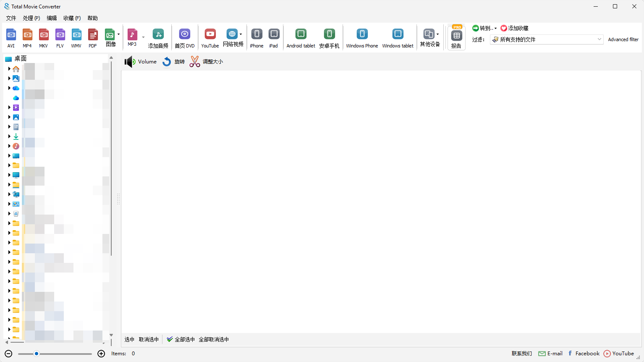Choose YouTube preset in toolbar
The width and height of the screenshot is (644, 362).
coord(210,38)
